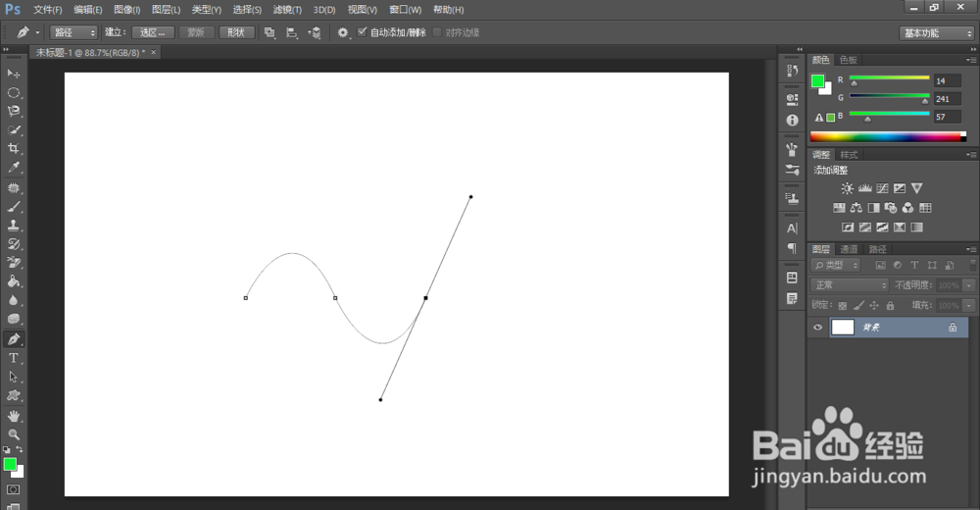Open the 滤镜(T) menu

(x=287, y=10)
